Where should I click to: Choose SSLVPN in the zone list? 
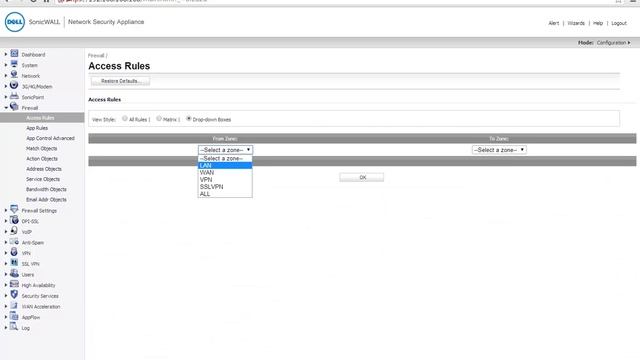coord(225,187)
